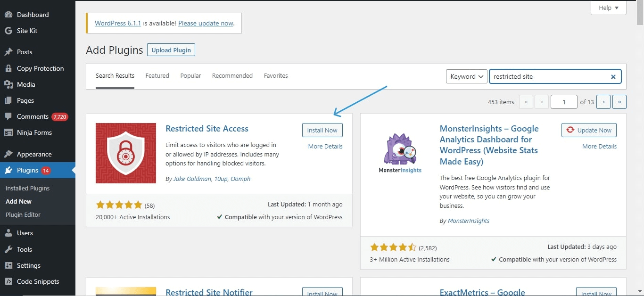Install Restricted Site Access plugin now
644x296 pixels.
pos(322,130)
